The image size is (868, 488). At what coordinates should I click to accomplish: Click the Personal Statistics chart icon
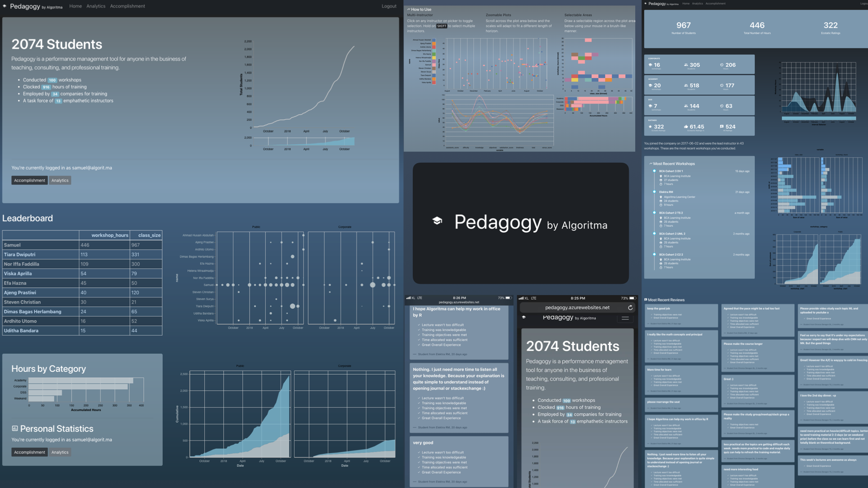click(x=14, y=428)
